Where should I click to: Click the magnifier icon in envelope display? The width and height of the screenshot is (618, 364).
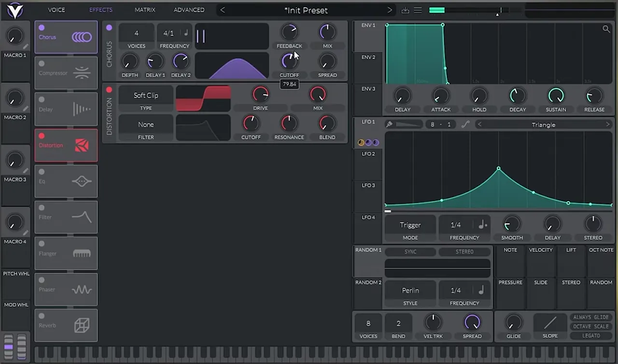[x=606, y=29]
